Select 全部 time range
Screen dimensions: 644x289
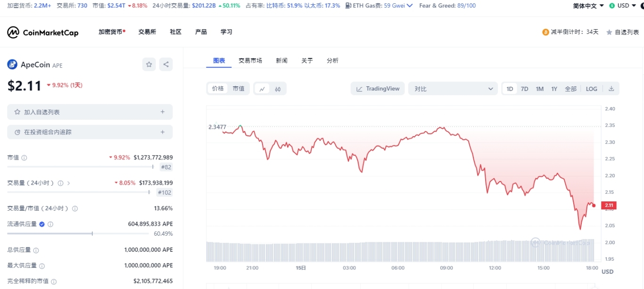click(x=570, y=89)
